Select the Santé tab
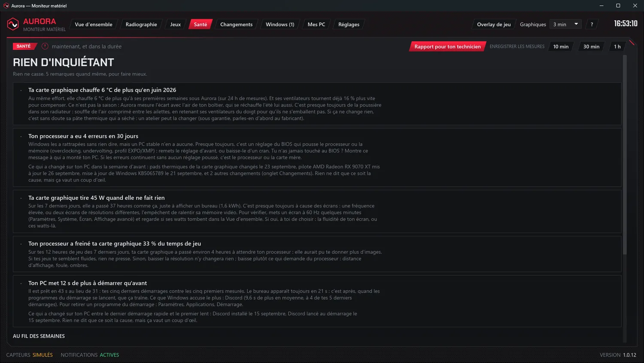This screenshot has height=363, width=644. [x=200, y=24]
